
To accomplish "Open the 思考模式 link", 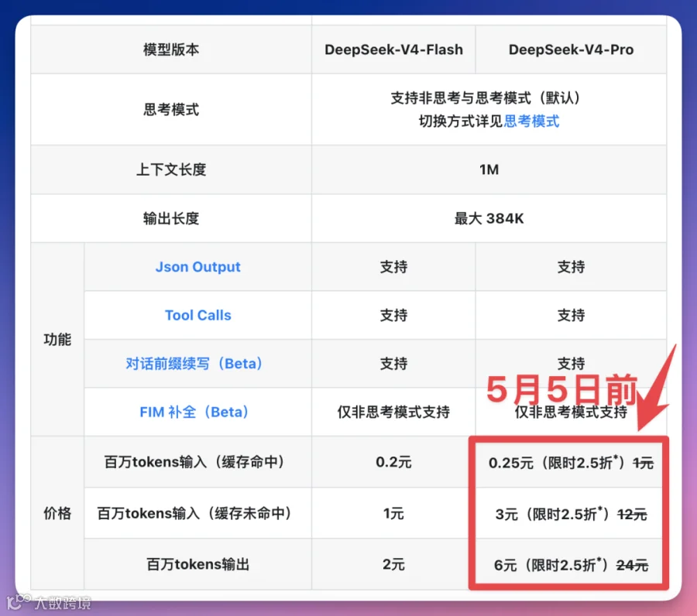I will tap(531, 121).
